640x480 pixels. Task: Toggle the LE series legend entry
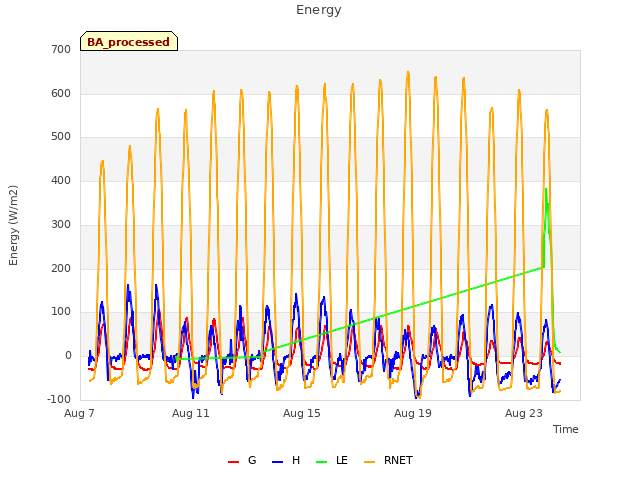[332, 461]
